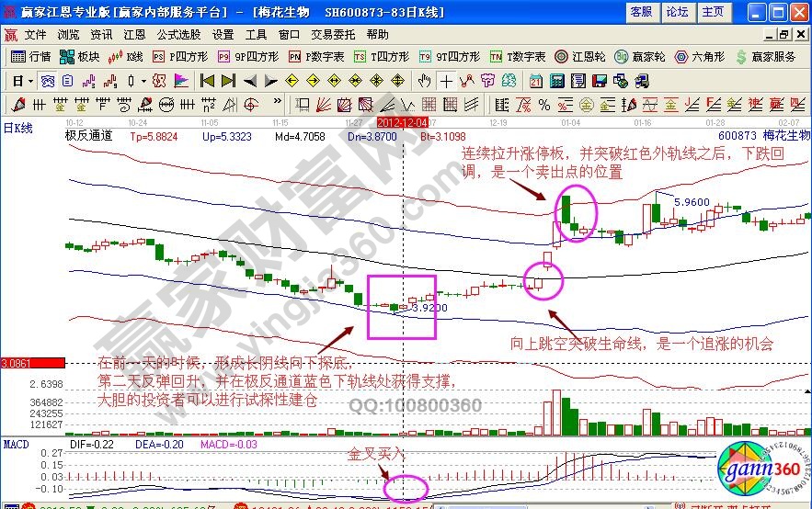The width and height of the screenshot is (812, 509).
Task: Click the 主页 button
Action: click(x=713, y=12)
